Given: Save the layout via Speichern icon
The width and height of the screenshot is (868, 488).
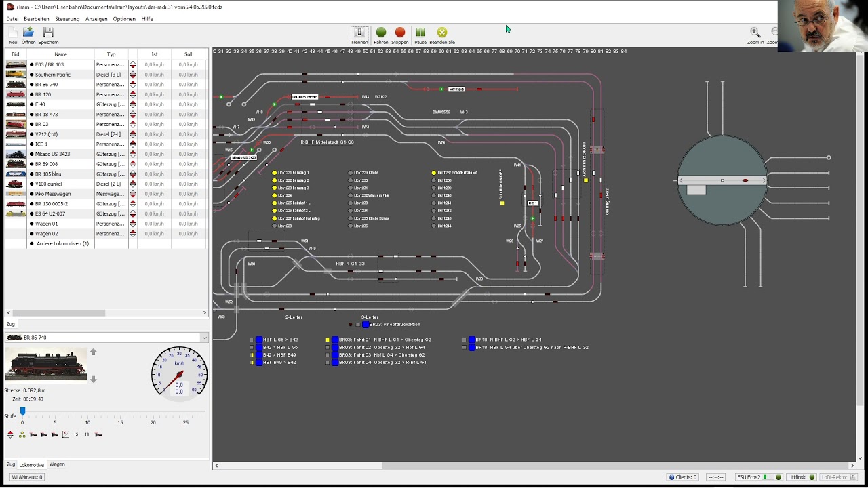Looking at the screenshot, I should (48, 33).
